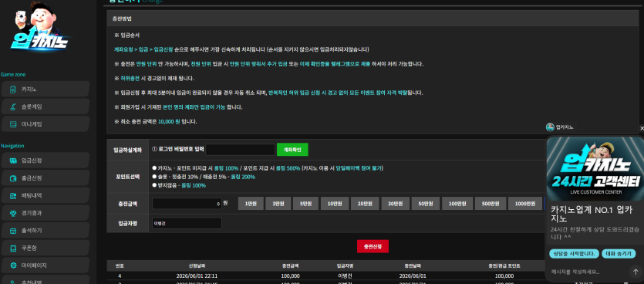
Task: Click the 출금신청 wallet icon
Action: point(13,178)
